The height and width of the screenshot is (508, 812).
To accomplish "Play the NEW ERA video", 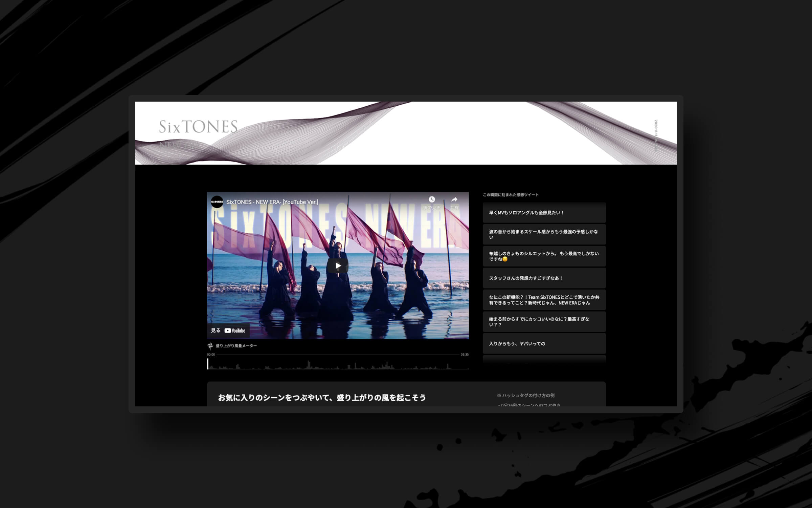I will tap(338, 266).
